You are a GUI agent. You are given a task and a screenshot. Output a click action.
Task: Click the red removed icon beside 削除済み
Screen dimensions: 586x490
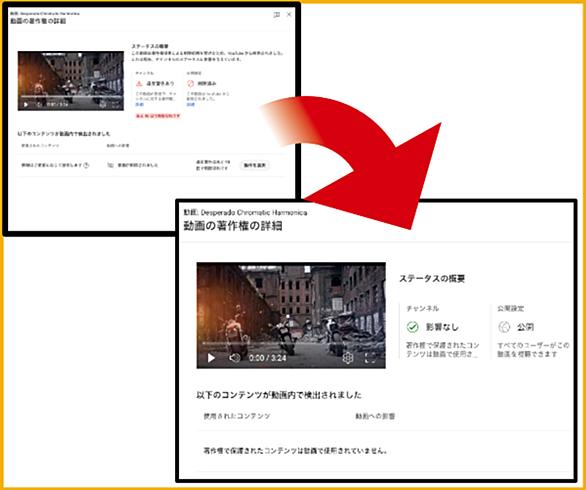tap(190, 83)
